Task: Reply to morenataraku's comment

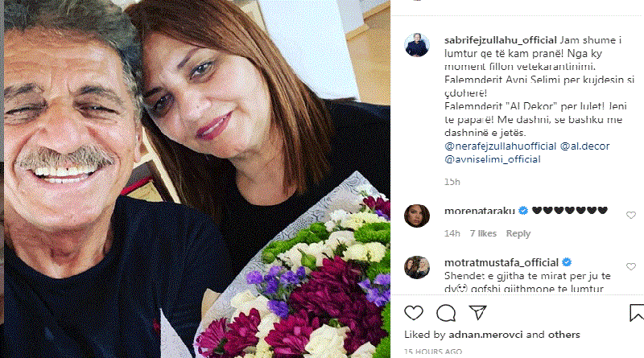Action: [x=518, y=233]
